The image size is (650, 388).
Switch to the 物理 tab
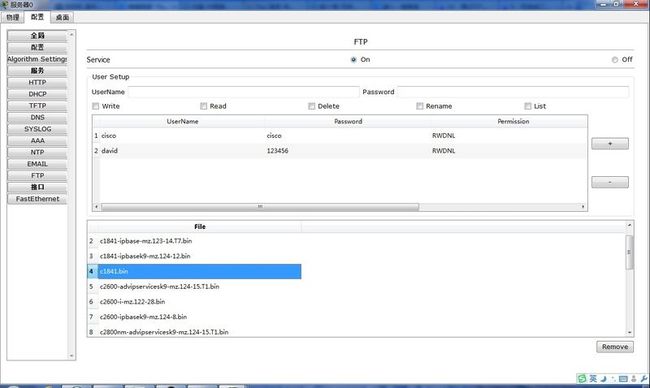tap(12, 17)
